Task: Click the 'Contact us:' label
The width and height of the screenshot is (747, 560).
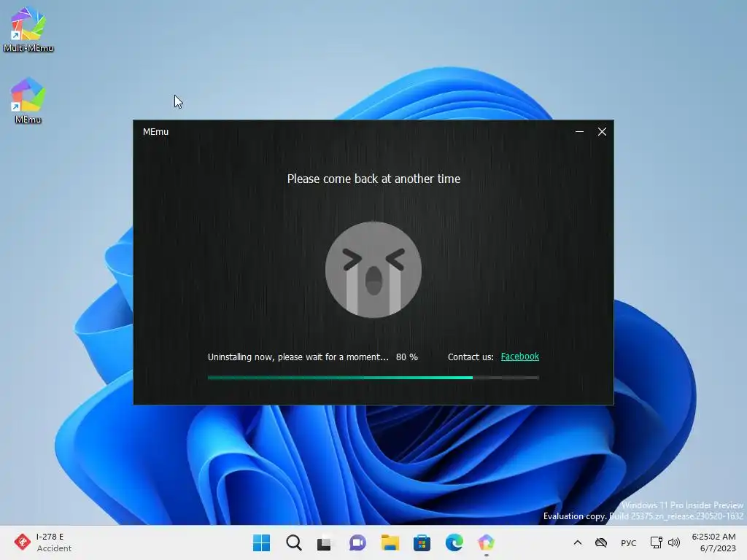Action: [x=471, y=357]
